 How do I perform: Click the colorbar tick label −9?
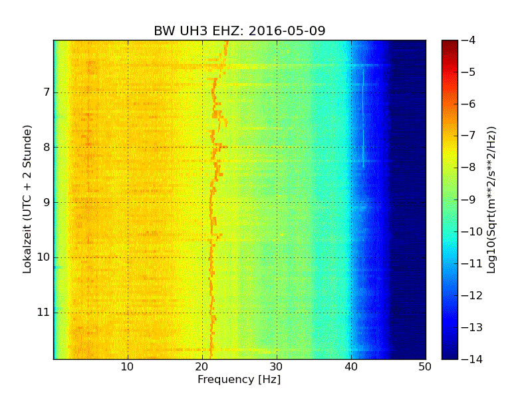[468, 199]
